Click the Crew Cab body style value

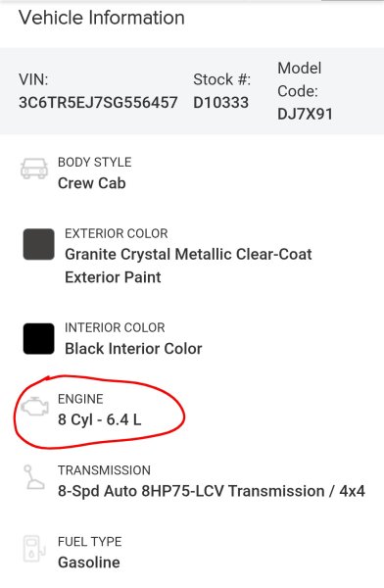[x=92, y=183]
